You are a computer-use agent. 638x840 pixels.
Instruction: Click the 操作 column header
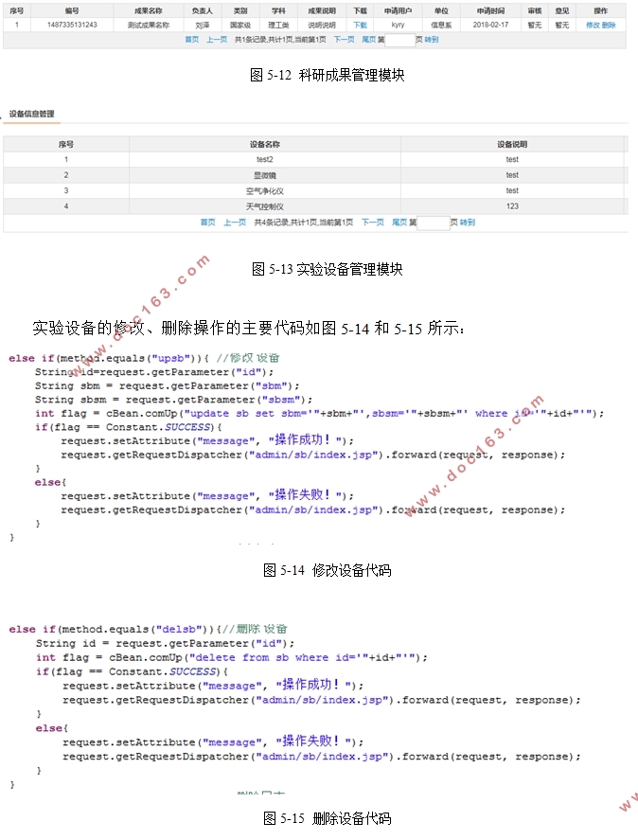point(600,10)
